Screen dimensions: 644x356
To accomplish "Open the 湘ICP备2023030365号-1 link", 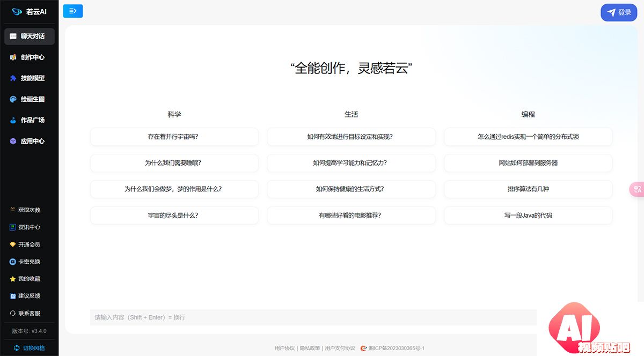I will coord(396,348).
